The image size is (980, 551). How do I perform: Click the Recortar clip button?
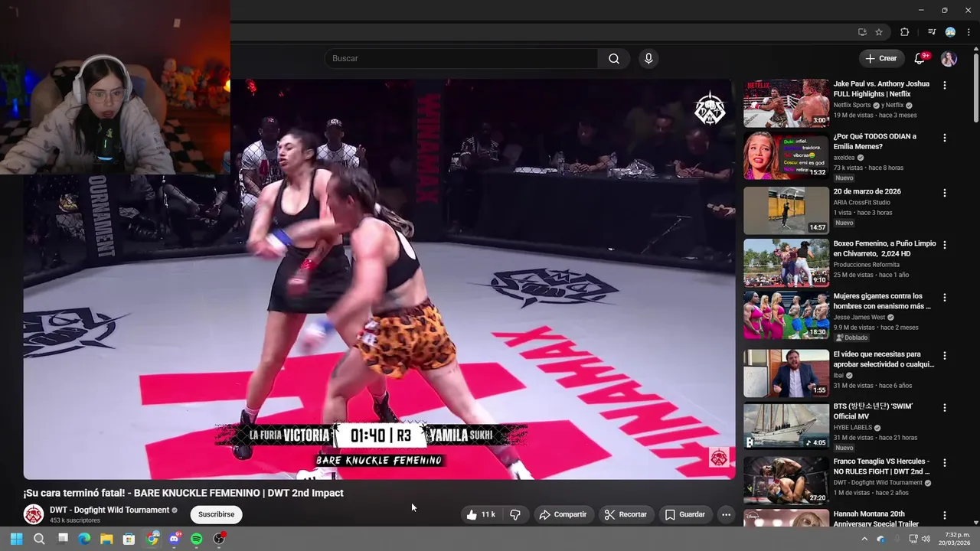point(626,514)
